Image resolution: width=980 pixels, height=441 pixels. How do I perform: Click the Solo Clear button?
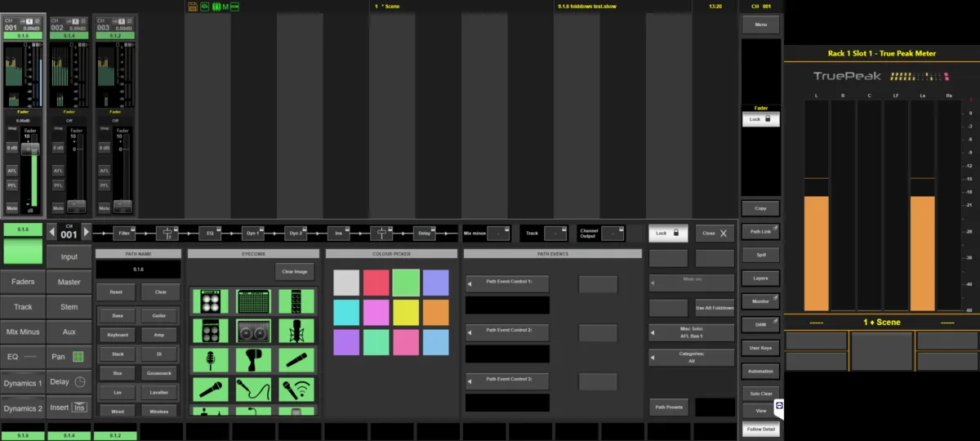click(x=760, y=394)
